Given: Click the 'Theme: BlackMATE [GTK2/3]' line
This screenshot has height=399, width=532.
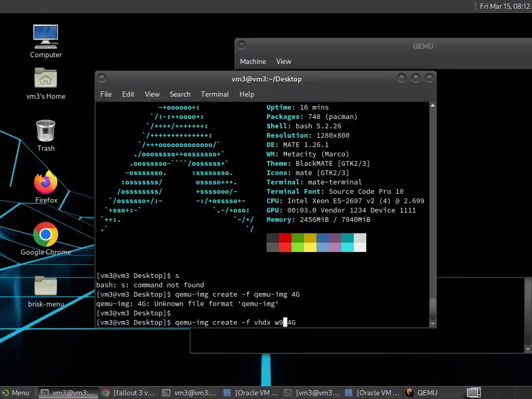Looking at the screenshot, I should pos(318,164).
